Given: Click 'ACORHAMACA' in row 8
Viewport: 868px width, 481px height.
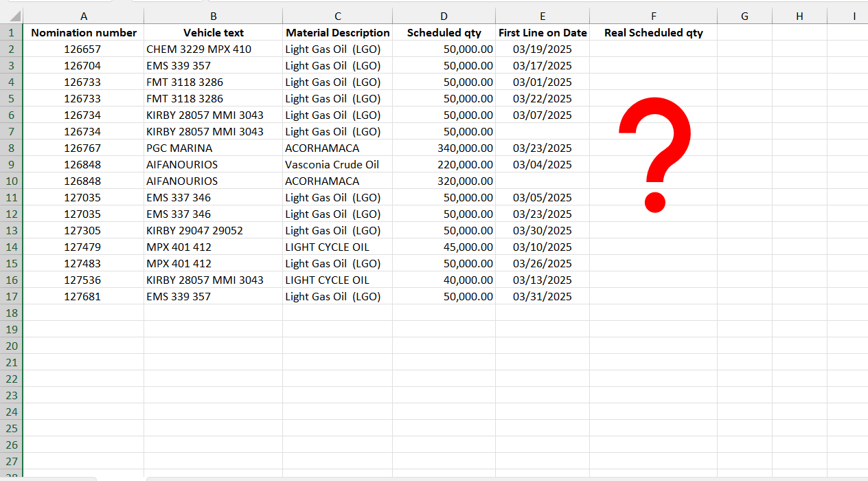Looking at the screenshot, I should (338, 148).
